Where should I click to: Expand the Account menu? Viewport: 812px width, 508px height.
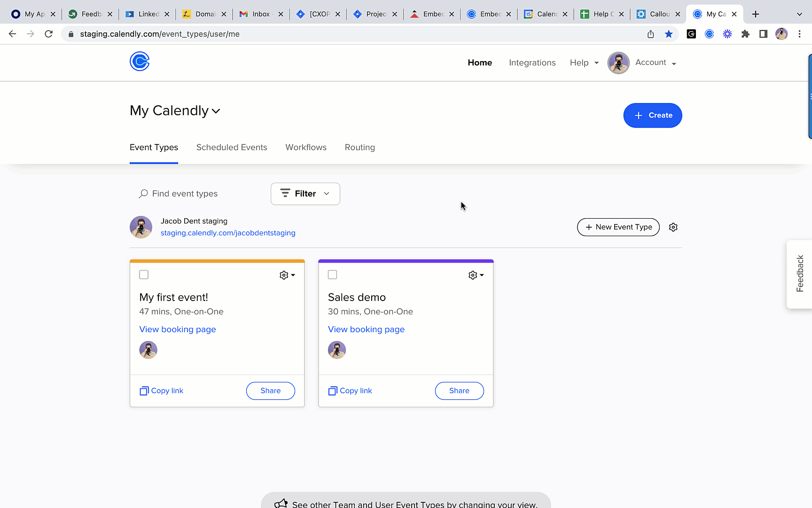click(x=656, y=63)
